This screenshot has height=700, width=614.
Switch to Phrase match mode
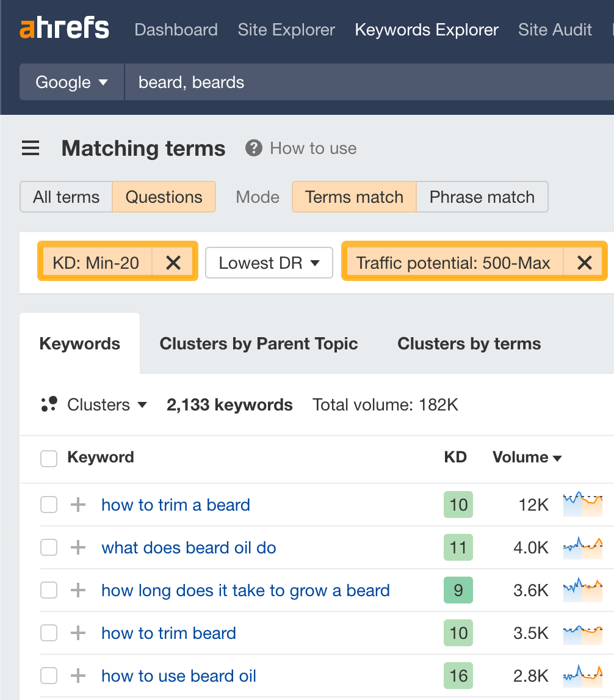pyautogui.click(x=482, y=197)
